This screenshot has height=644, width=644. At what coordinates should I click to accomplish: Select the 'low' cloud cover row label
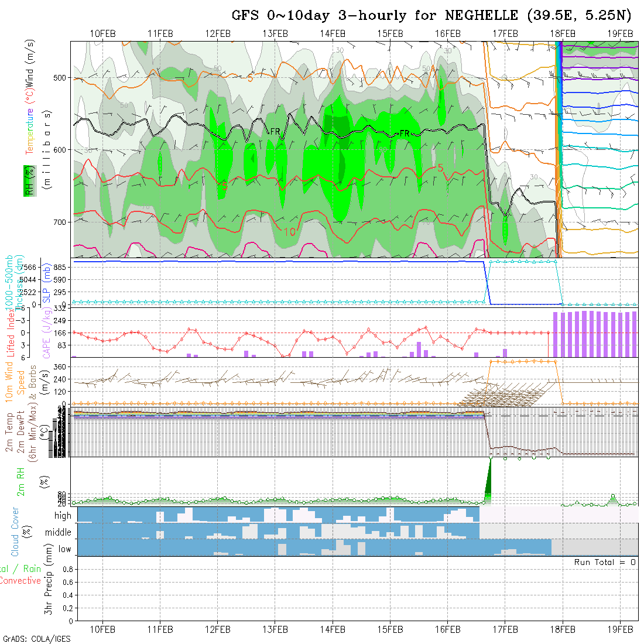coord(64,549)
